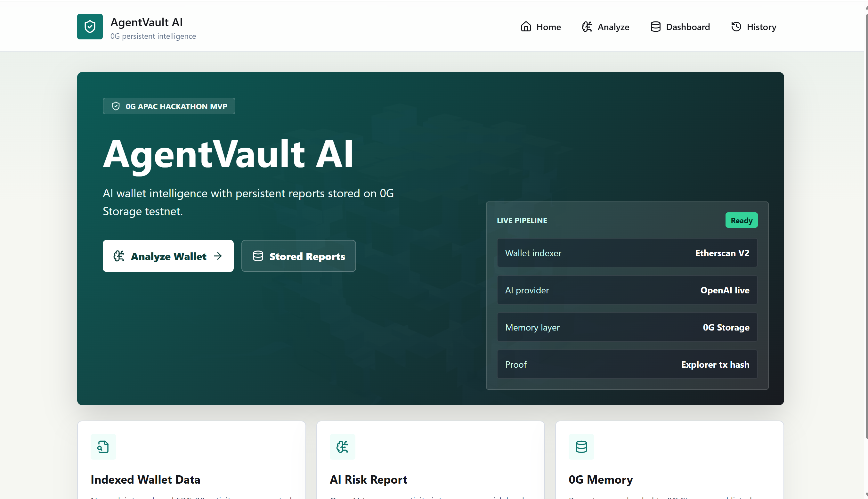Open the Dashboard nav item
This screenshot has height=499, width=868.
tap(680, 27)
